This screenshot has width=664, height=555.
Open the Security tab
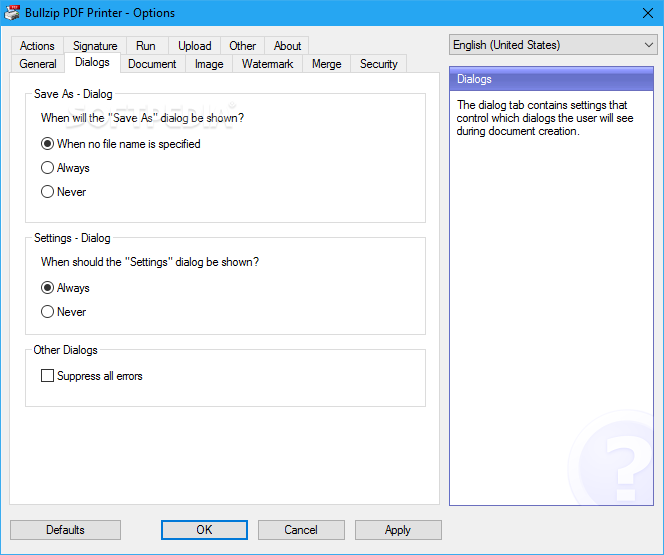[x=379, y=64]
